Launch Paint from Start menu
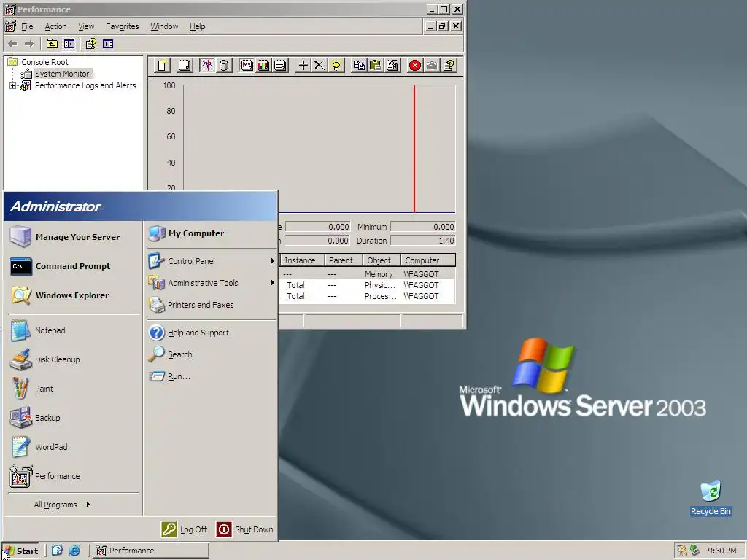 click(72, 389)
